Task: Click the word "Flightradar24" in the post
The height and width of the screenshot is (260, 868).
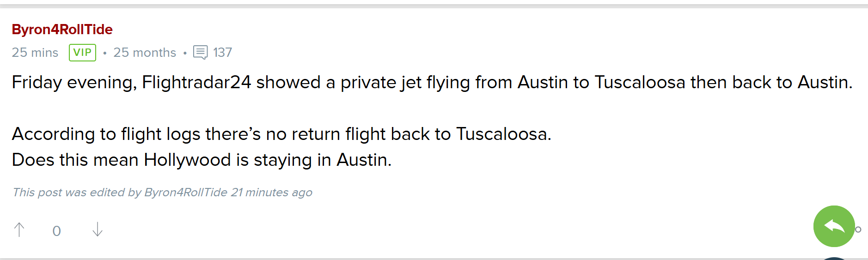Action: click(196, 83)
